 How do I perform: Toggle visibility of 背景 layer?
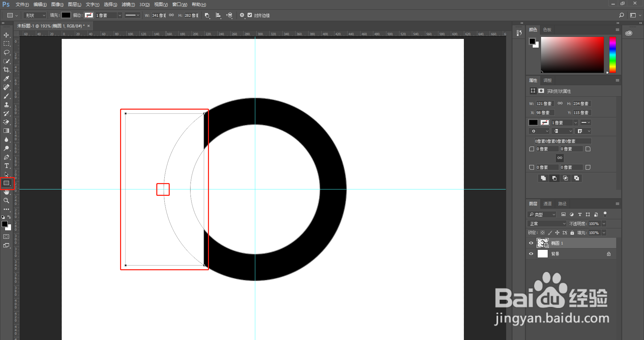point(531,254)
